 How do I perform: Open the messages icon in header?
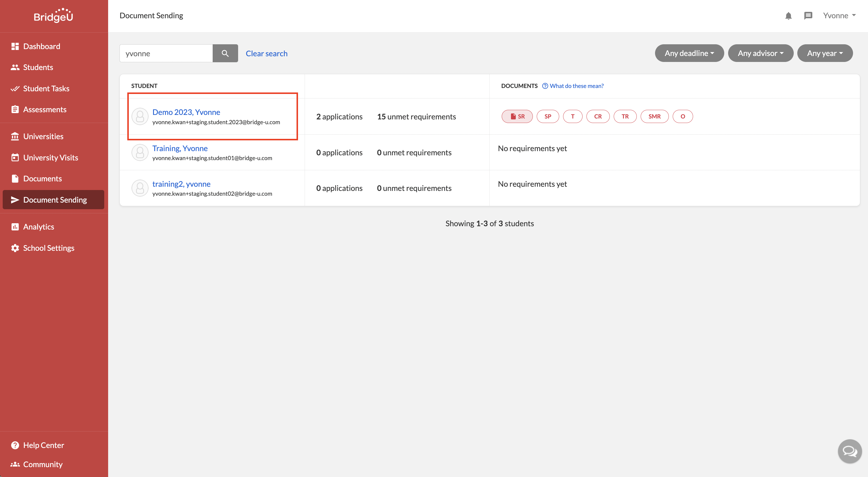[x=808, y=16]
